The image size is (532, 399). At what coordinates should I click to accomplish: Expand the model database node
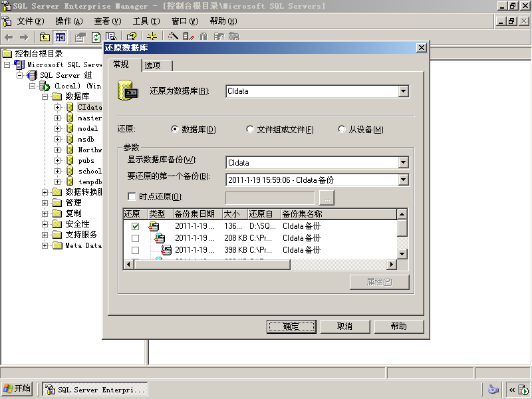pos(57,128)
